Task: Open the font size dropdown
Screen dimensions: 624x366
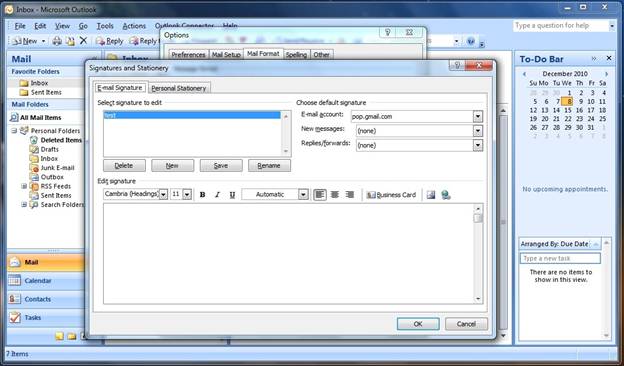Action: pyautogui.click(x=187, y=194)
